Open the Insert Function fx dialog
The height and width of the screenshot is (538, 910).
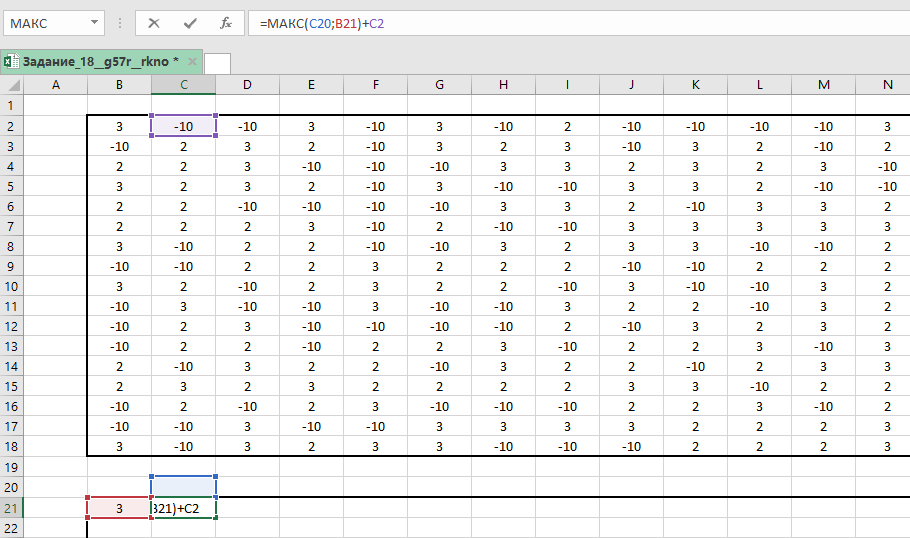(x=226, y=22)
